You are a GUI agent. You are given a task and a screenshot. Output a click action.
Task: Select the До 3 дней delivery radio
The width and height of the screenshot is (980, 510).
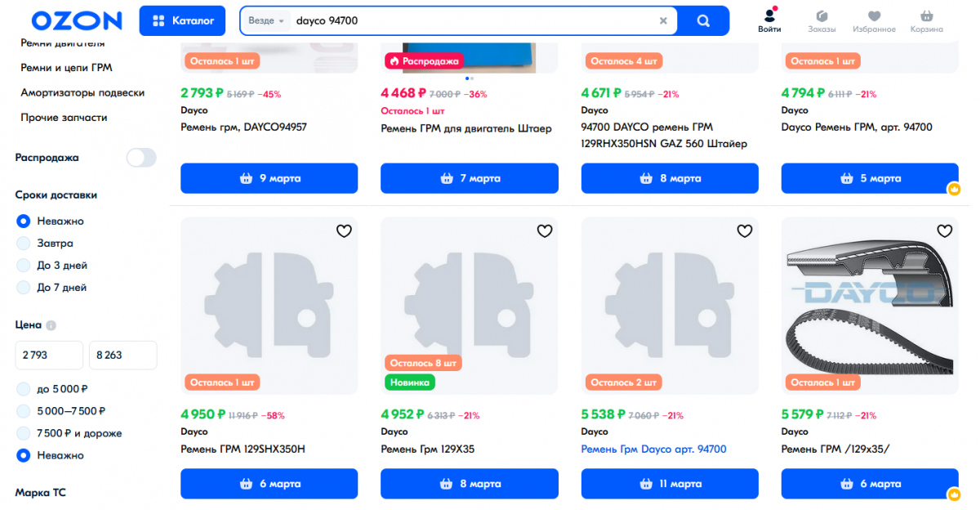click(24, 265)
